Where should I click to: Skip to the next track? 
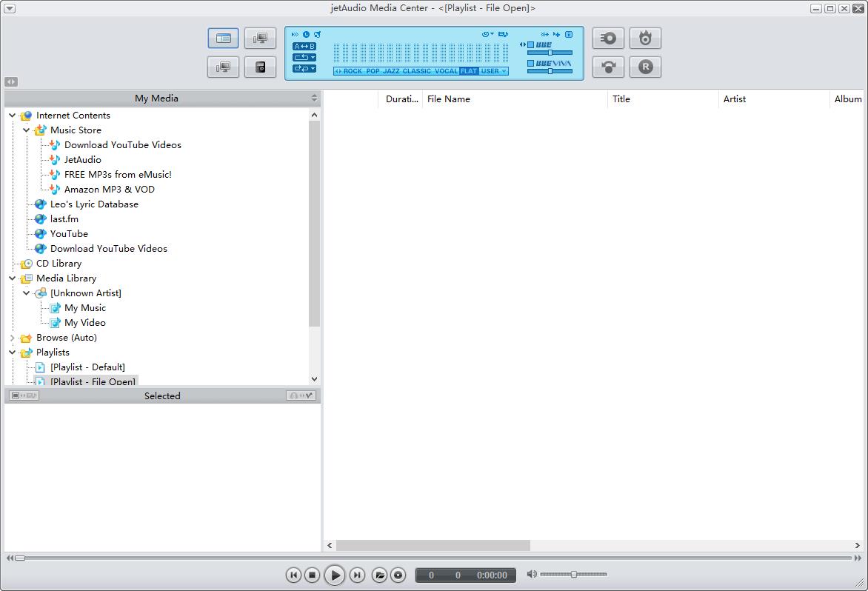point(357,575)
